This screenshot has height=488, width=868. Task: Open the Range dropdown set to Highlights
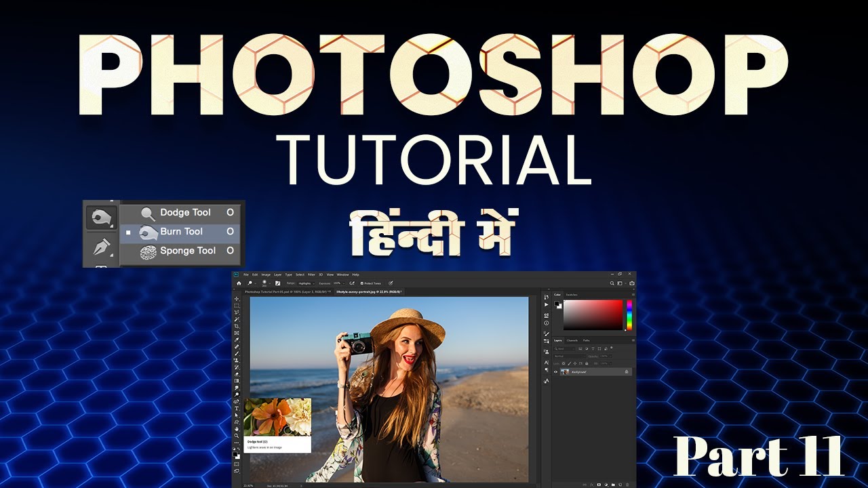click(x=306, y=283)
